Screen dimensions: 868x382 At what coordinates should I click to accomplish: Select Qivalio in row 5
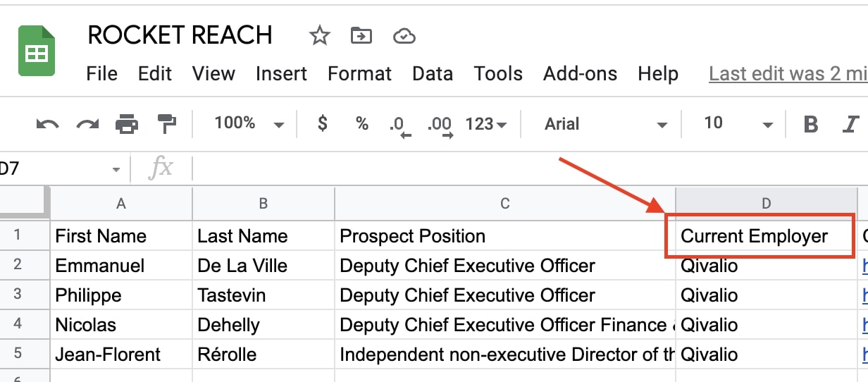pyautogui.click(x=767, y=354)
